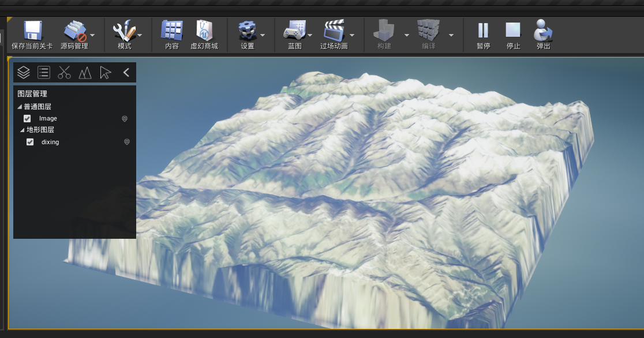The image size is (644, 338).
Task: Select the scissors cut tool icon
Action: (64, 73)
